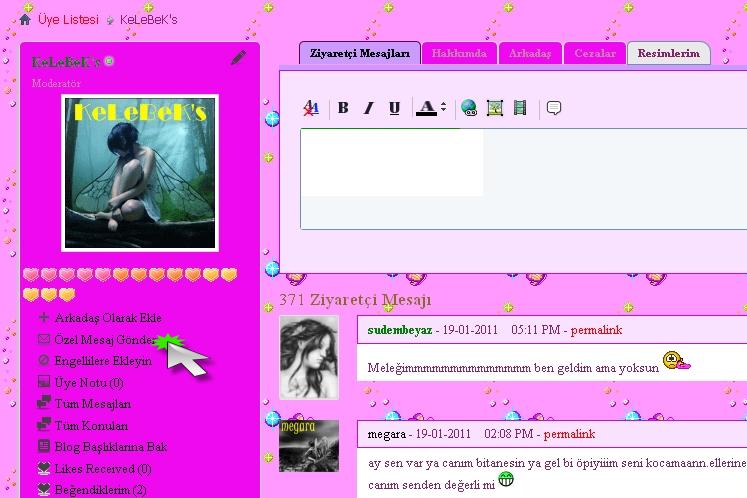Click the insert image icon
The width and height of the screenshot is (747, 498).
click(494, 108)
